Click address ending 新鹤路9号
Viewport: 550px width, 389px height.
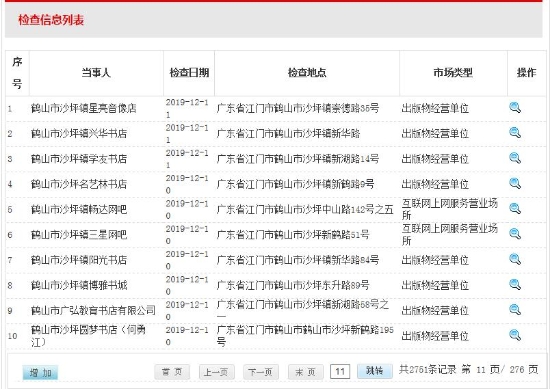click(295, 184)
